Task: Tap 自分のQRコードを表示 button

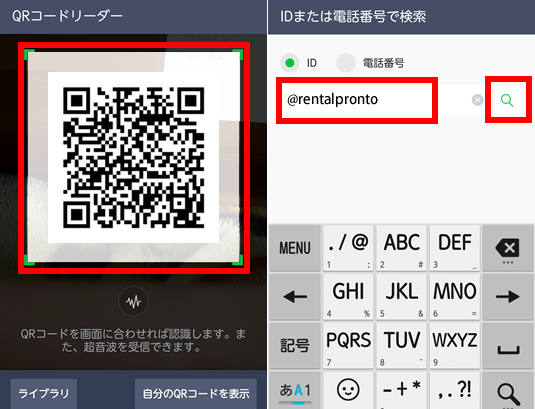Action: point(196,394)
